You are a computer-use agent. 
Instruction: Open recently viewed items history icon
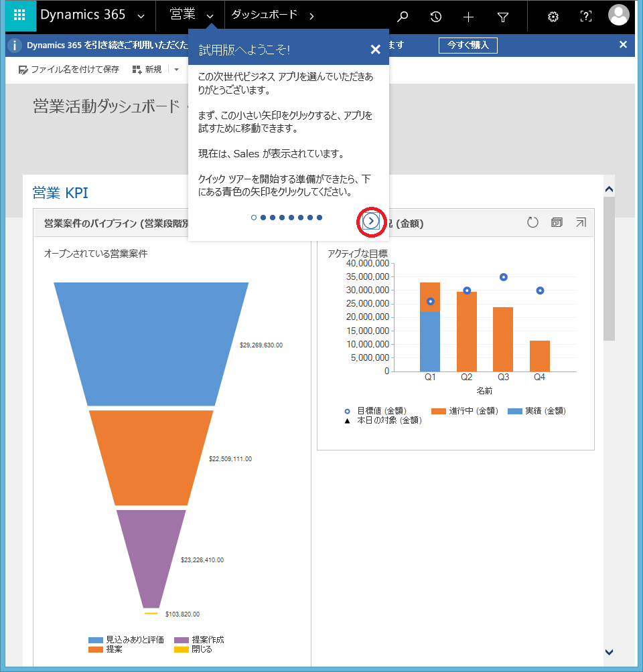tap(436, 17)
